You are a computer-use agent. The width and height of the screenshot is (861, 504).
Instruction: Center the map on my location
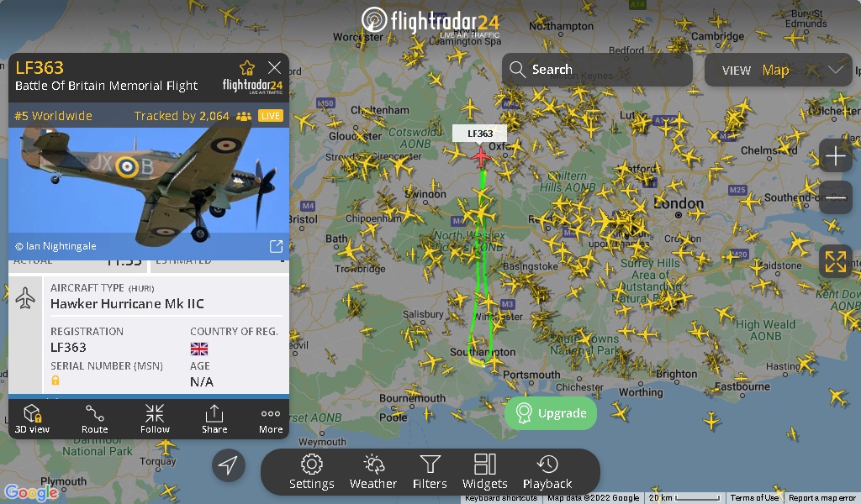229,465
